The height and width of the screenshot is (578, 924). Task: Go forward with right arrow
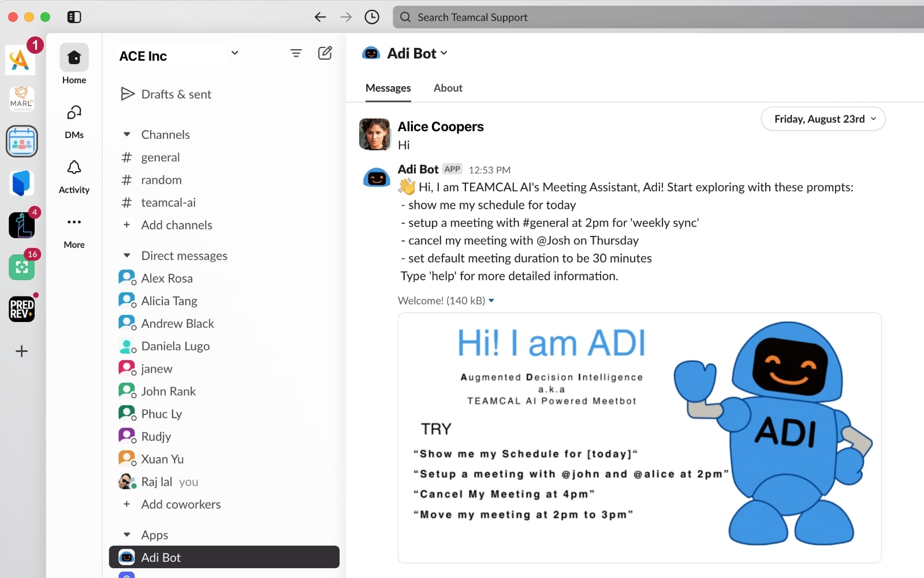(346, 17)
